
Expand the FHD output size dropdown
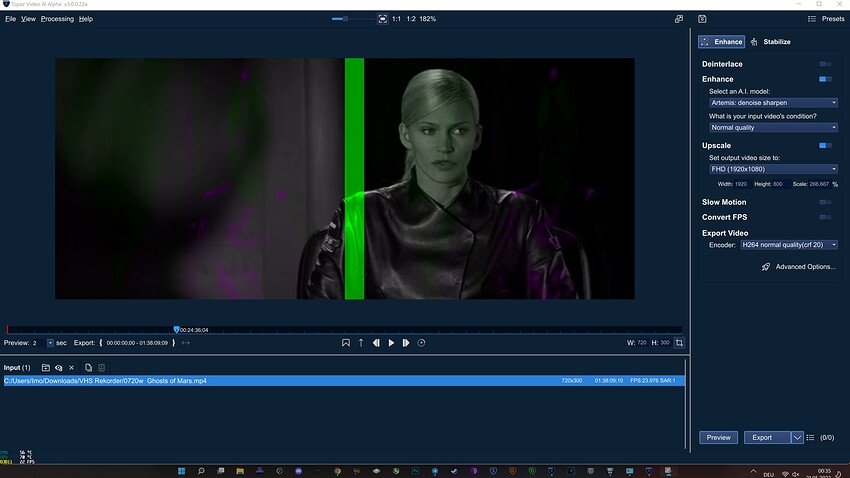[x=773, y=169]
